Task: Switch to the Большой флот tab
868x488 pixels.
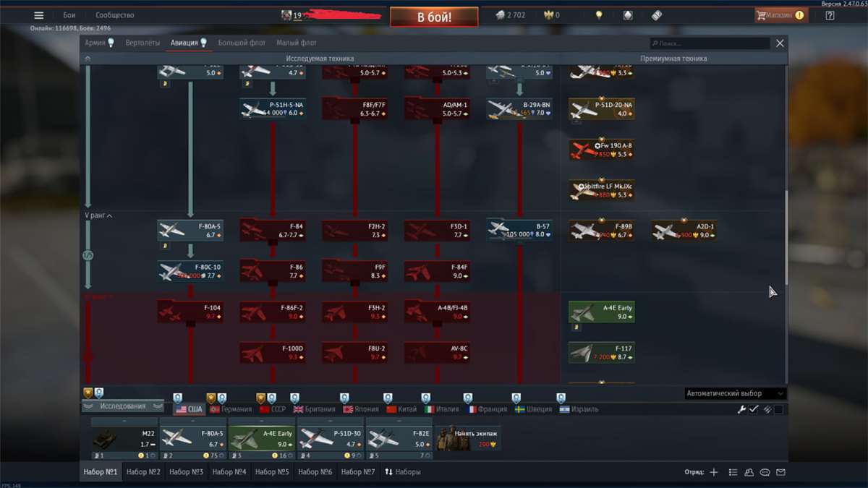Action: (241, 43)
